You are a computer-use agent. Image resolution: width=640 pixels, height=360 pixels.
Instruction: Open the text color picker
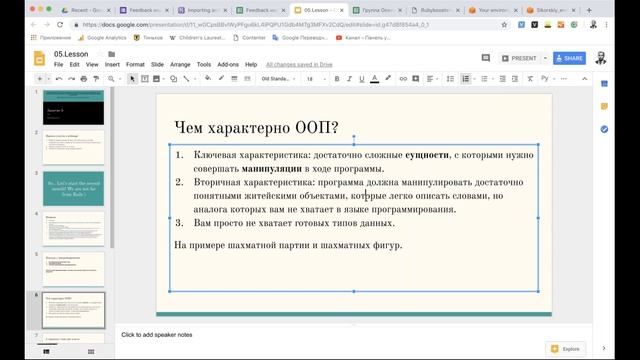[374, 79]
